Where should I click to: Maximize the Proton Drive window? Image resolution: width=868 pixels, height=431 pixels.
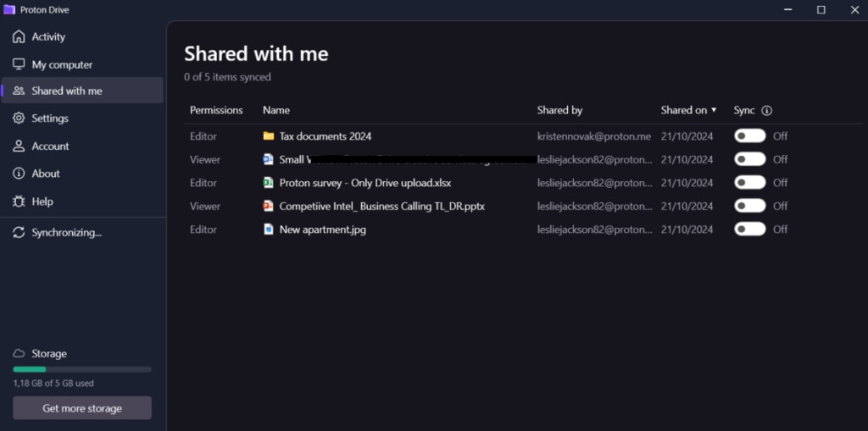[821, 10]
